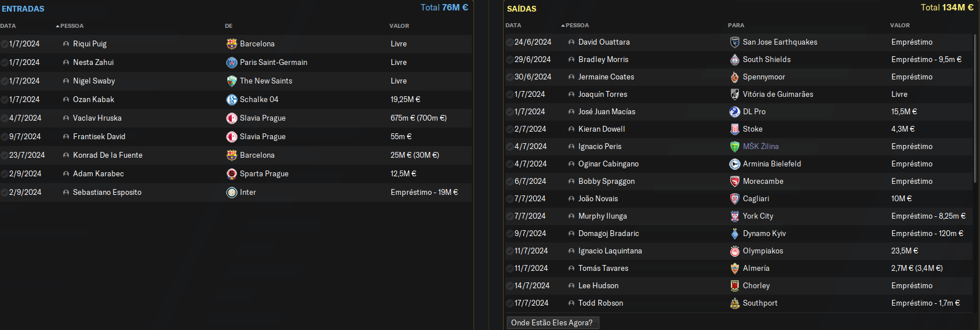Click person icon beside Sebastiano Esposito
The height and width of the screenshot is (330, 980).
[x=66, y=193]
